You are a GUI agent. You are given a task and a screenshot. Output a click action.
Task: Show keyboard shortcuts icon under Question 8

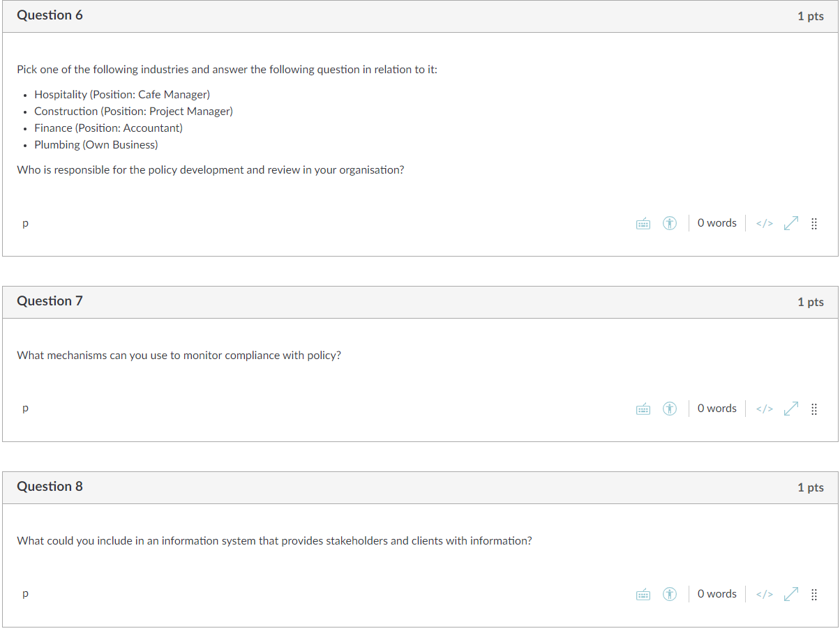point(643,595)
